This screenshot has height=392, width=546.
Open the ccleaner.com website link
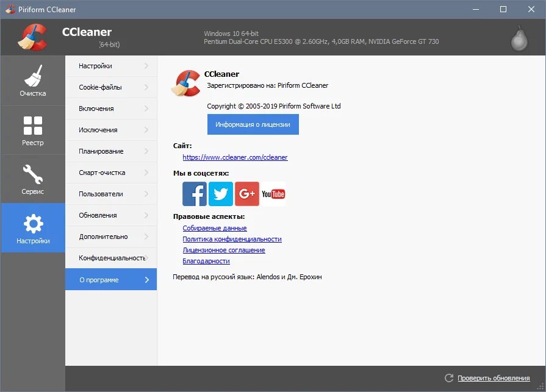(x=235, y=157)
